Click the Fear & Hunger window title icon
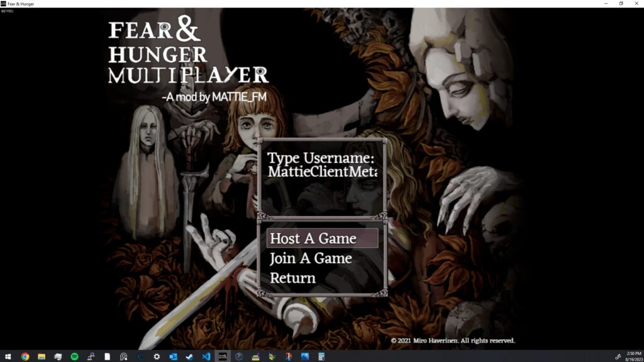Screen dimensions: 644x362 [3, 4]
